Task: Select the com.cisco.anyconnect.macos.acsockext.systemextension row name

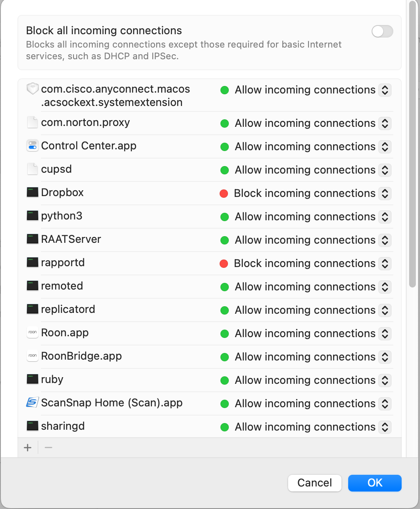Action: [116, 96]
